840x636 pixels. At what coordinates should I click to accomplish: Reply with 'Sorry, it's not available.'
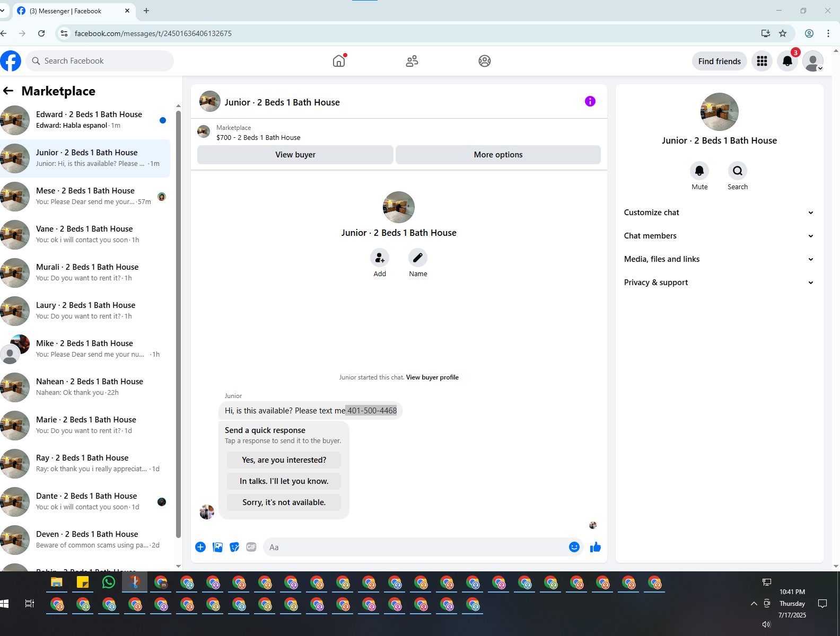[x=284, y=502]
